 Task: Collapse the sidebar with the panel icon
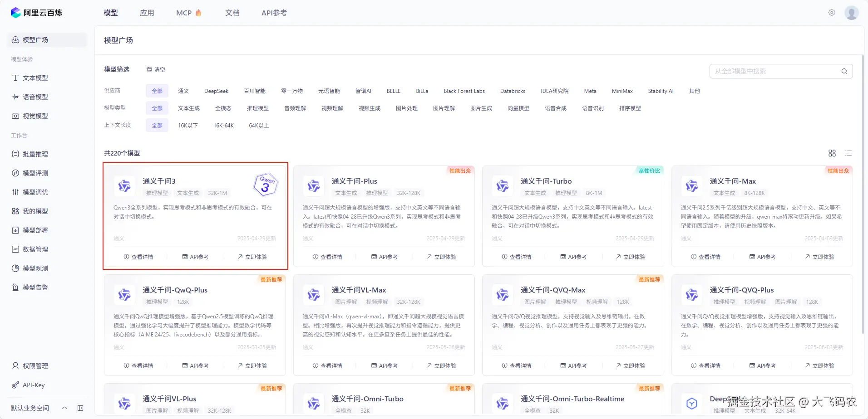point(80,408)
